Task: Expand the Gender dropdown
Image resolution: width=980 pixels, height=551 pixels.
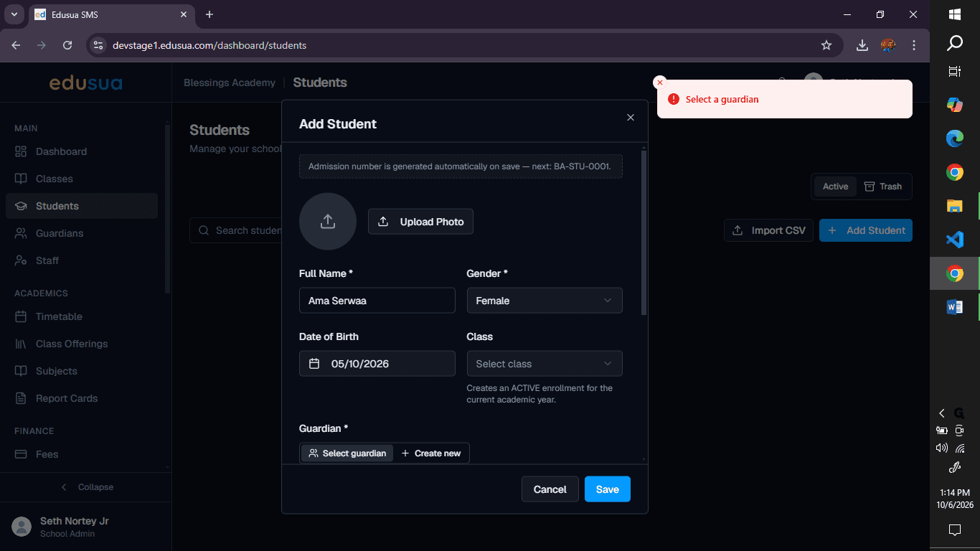Action: tap(545, 301)
